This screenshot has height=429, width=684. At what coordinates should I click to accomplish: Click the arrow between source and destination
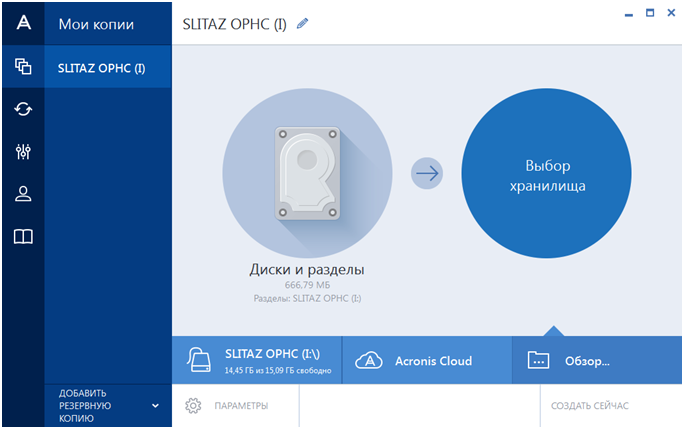point(427,173)
